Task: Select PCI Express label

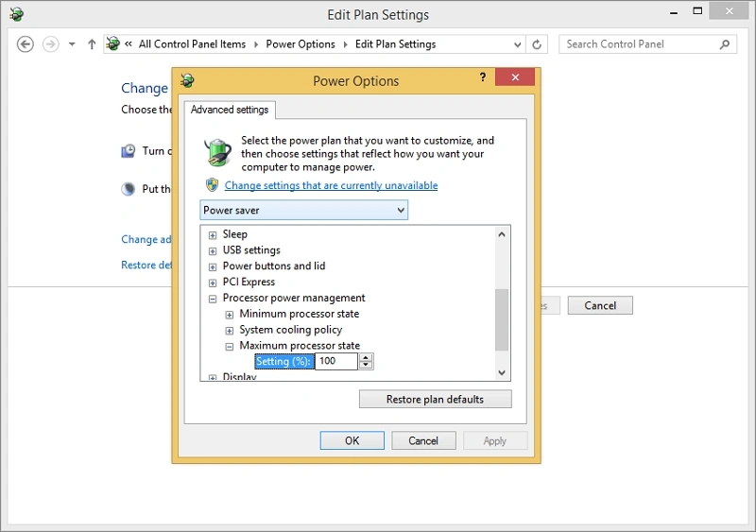Action: (x=249, y=283)
